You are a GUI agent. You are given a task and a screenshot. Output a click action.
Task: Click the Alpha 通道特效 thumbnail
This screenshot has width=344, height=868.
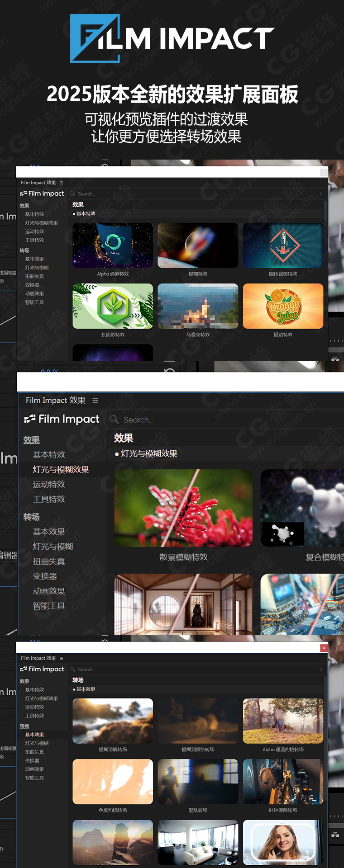pos(113,245)
